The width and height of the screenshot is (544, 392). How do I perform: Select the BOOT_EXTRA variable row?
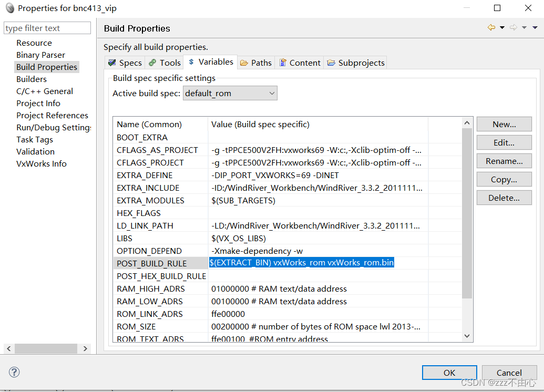point(288,137)
